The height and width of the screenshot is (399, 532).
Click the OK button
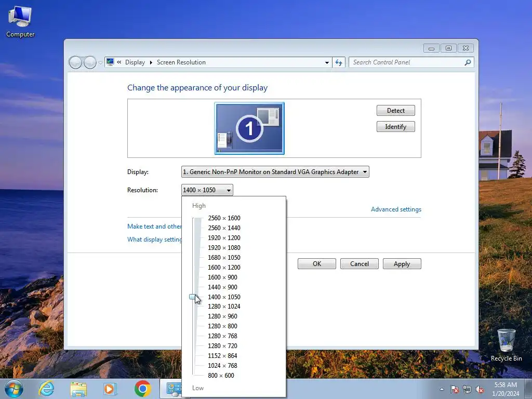pos(317,263)
